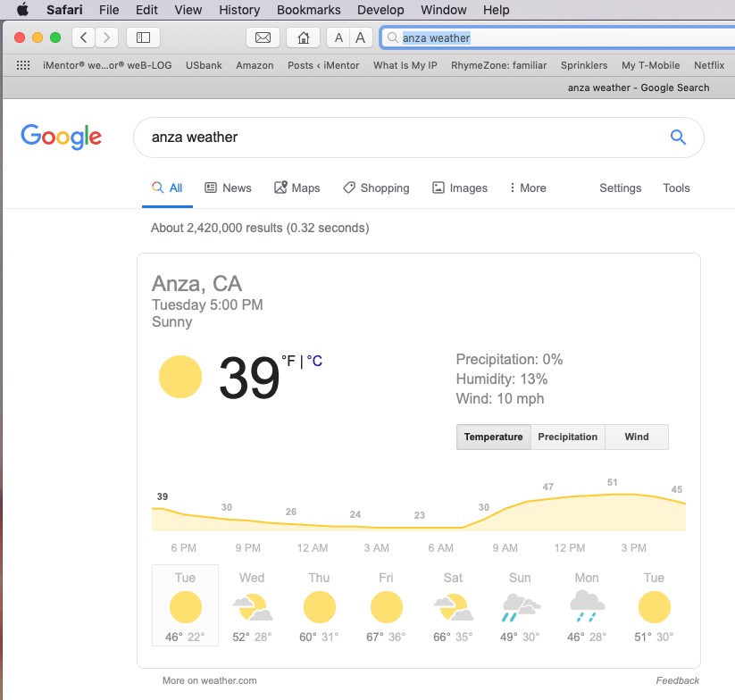
Task: Click the Mail envelope toolbar icon
Action: 263,37
